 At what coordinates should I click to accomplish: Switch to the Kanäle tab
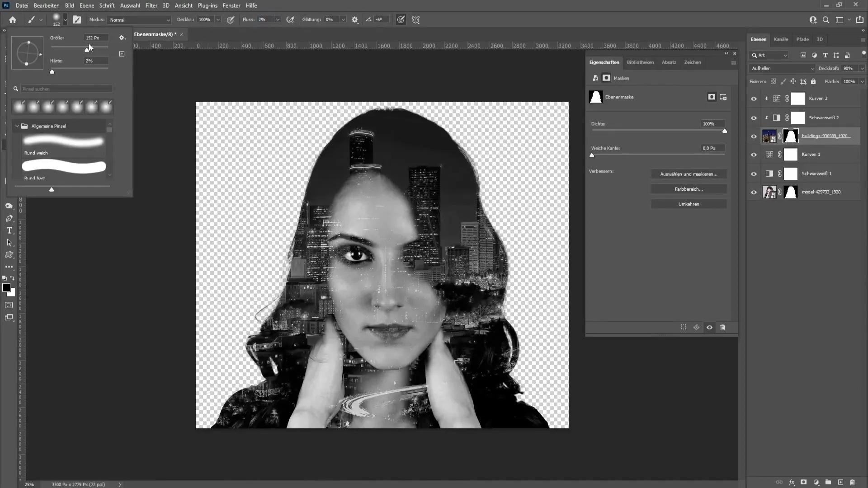pos(781,39)
